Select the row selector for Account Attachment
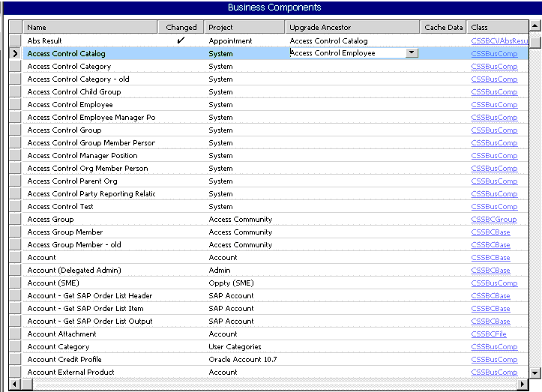Screen dimensions: 542x392 [x=15, y=334]
